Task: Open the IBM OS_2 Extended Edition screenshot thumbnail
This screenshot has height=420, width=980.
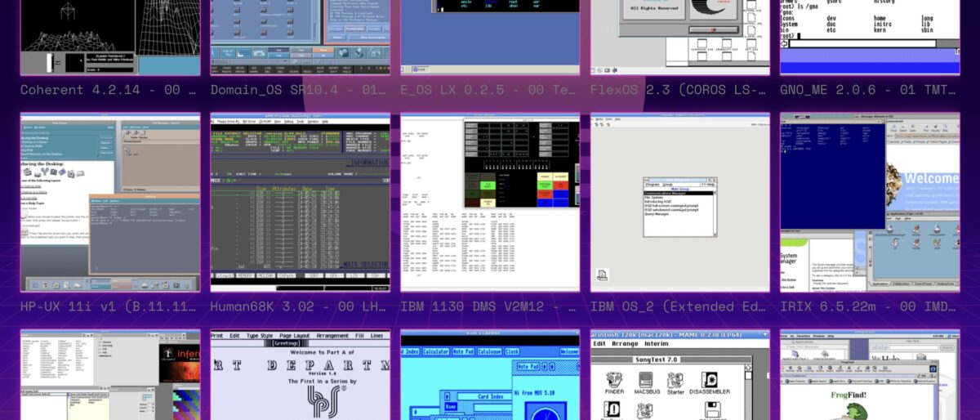Action: coord(679,203)
